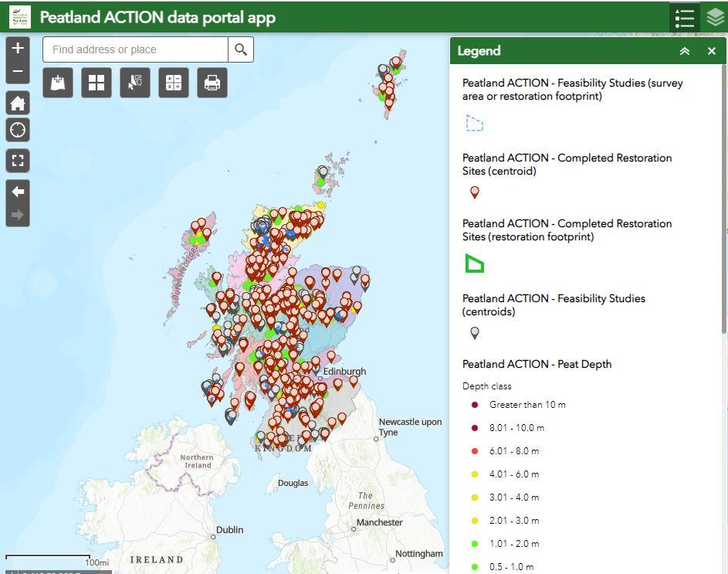Open the calculator-style widget
Viewport: 728px width, 574px height.
pyautogui.click(x=174, y=83)
